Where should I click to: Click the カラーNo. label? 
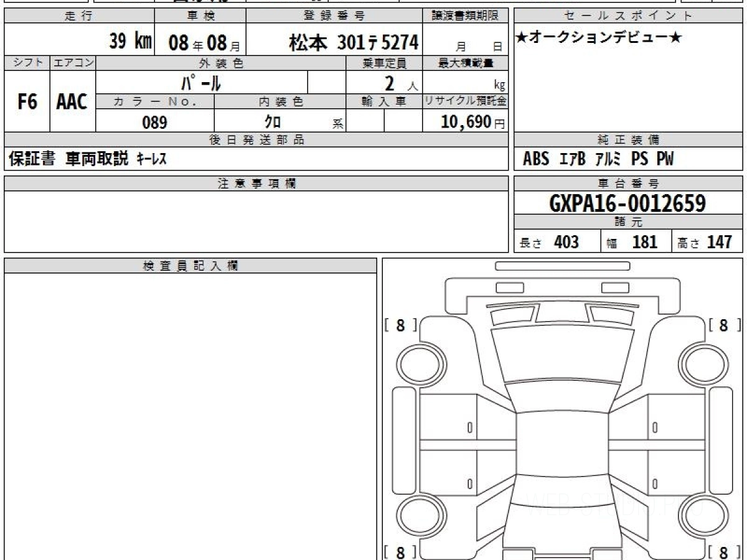[x=155, y=101]
